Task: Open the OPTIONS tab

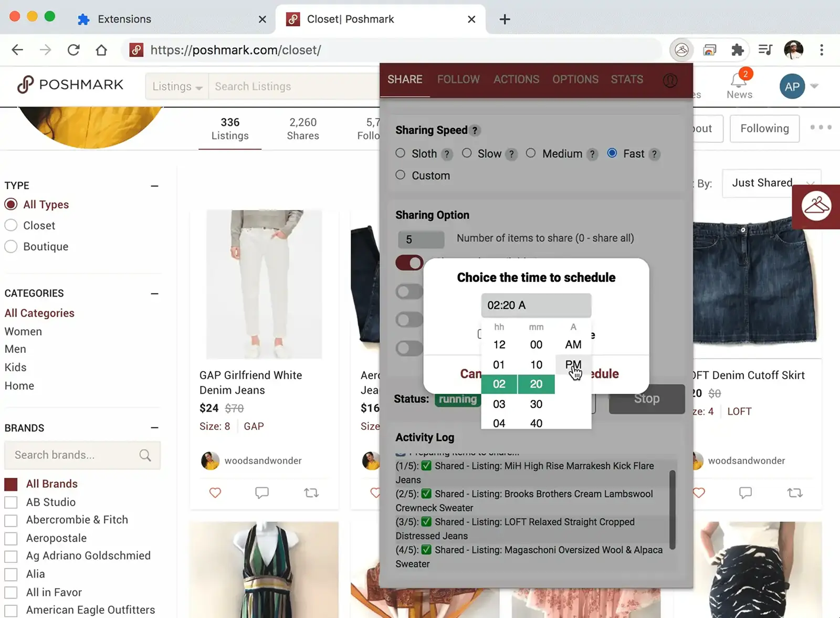Action: tap(575, 79)
